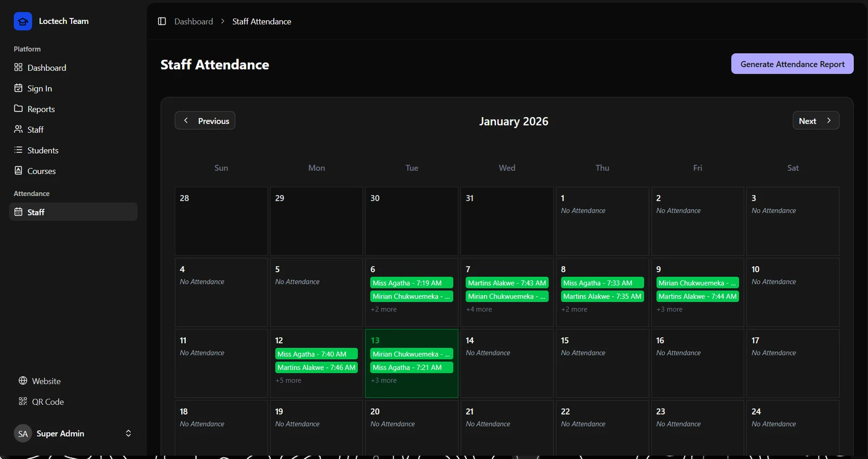Select 'Martins Alakwe - 7:35 AM' entry
The width and height of the screenshot is (868, 459).
(602, 296)
